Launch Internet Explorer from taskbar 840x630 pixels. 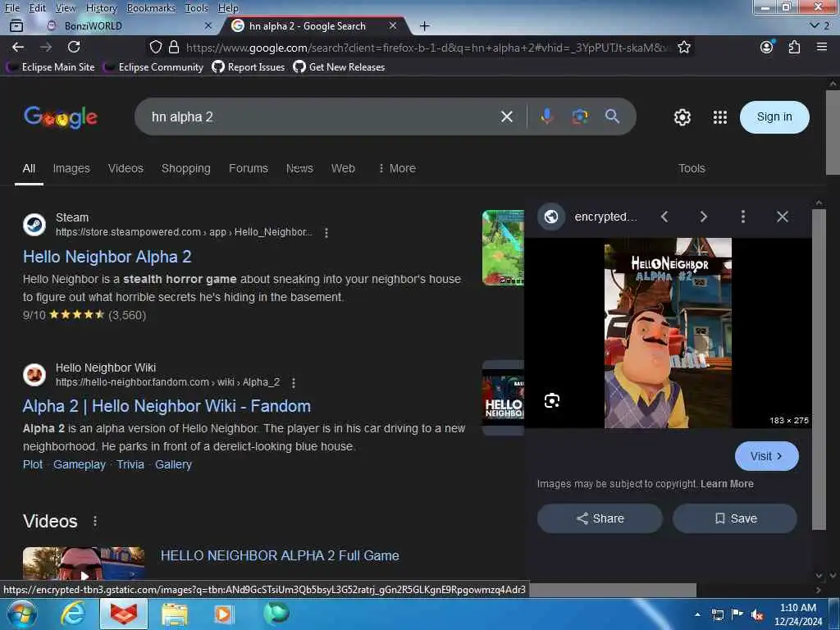(73, 614)
